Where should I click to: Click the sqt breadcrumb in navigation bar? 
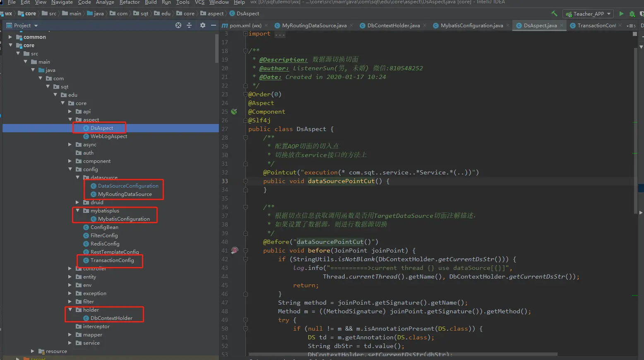pos(141,14)
